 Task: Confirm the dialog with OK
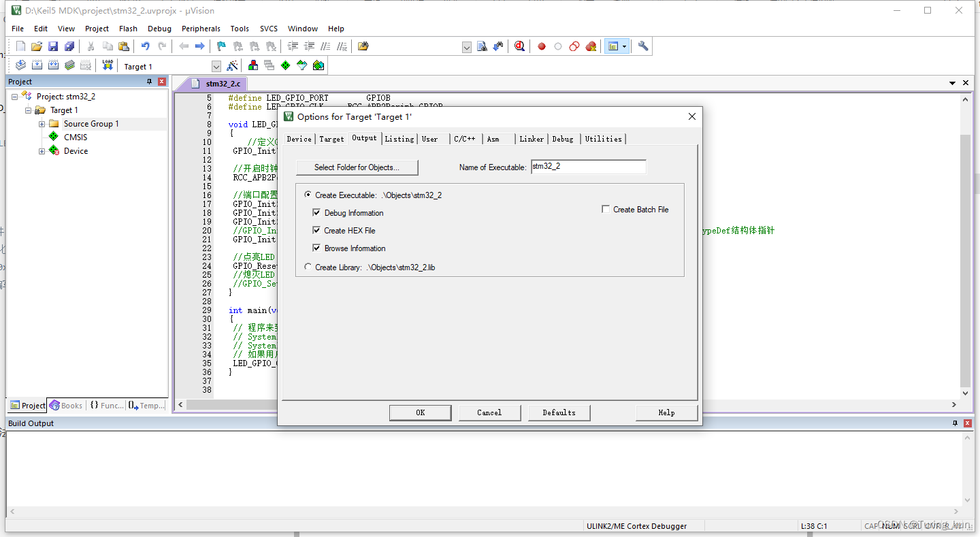pyautogui.click(x=420, y=412)
